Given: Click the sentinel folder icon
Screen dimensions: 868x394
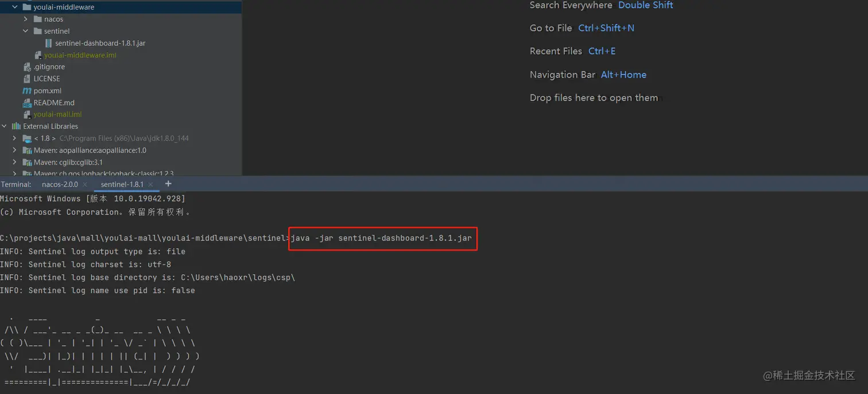Looking at the screenshot, I should coord(38,31).
